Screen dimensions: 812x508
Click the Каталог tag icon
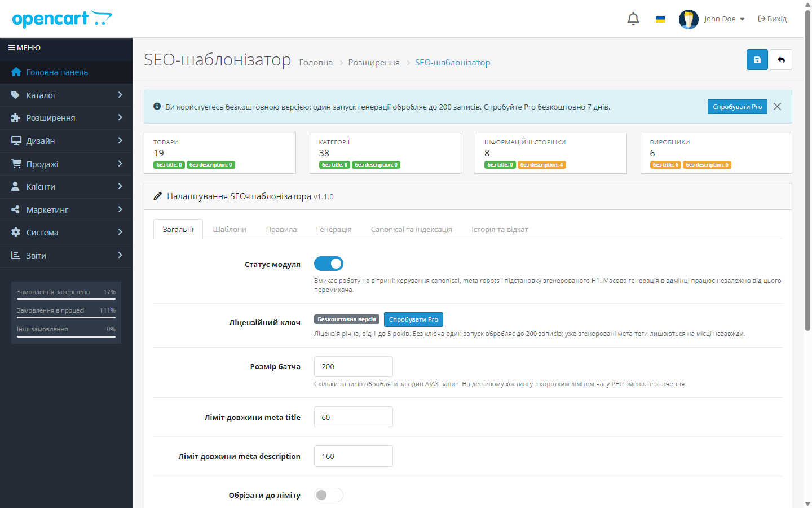[16, 95]
